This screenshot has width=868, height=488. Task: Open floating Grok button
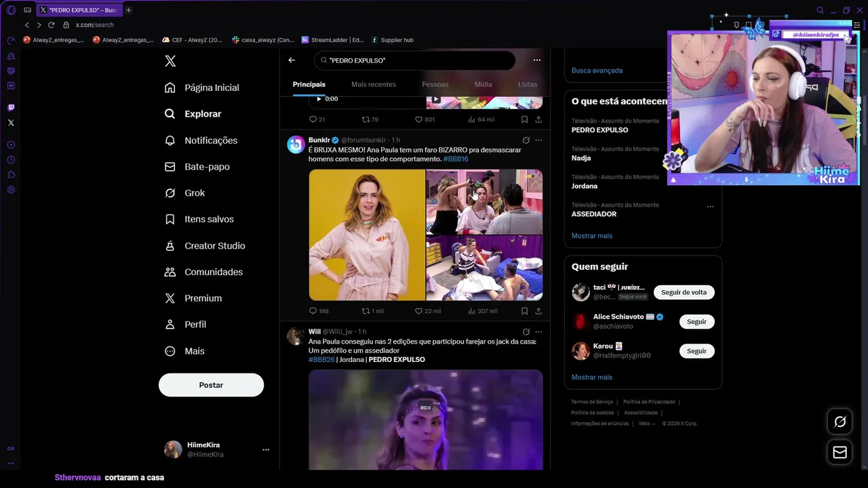pos(840,422)
